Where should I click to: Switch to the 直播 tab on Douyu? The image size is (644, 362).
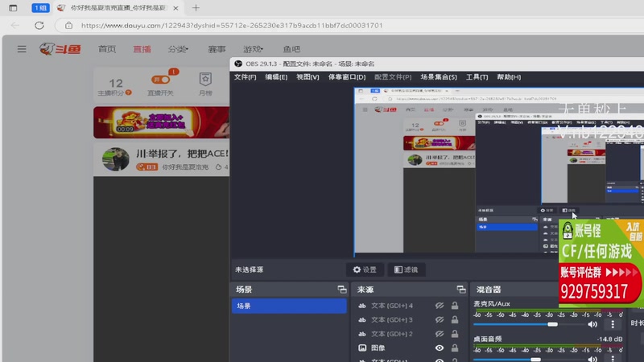coord(142,49)
